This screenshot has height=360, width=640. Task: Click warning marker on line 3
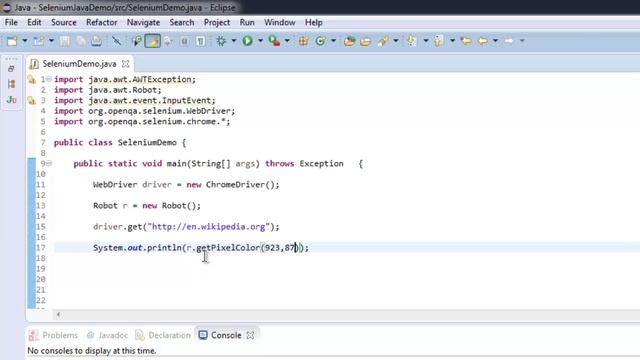point(32,100)
